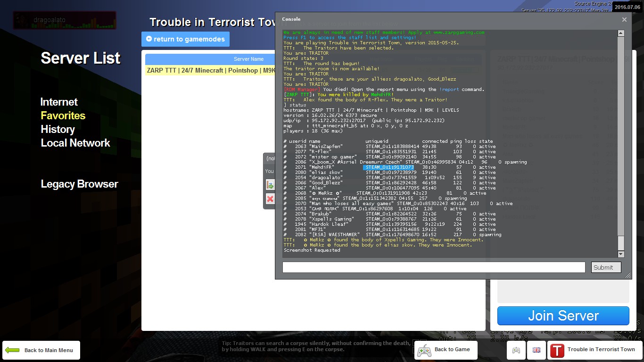This screenshot has width=644, height=362.
Task: Click the UK flag language icon
Action: 536,350
